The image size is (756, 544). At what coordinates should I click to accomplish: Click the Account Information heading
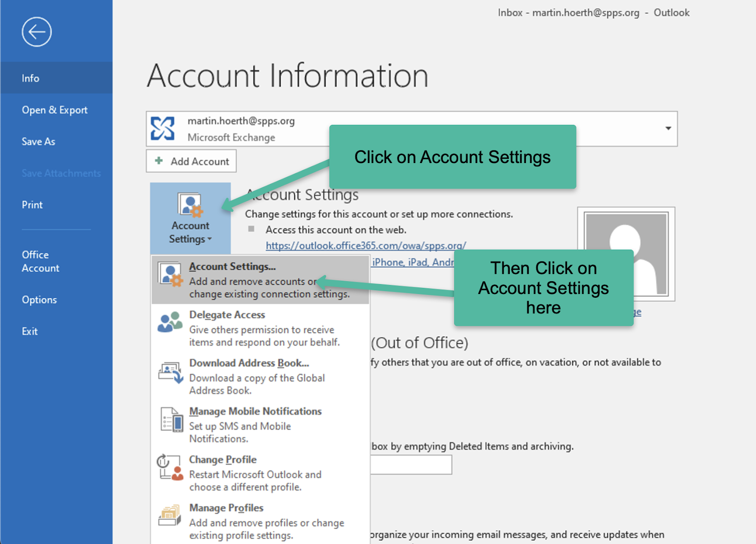pyautogui.click(x=287, y=76)
